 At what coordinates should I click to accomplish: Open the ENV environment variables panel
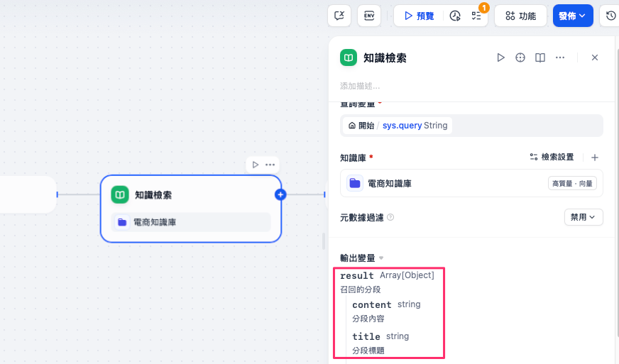(369, 16)
